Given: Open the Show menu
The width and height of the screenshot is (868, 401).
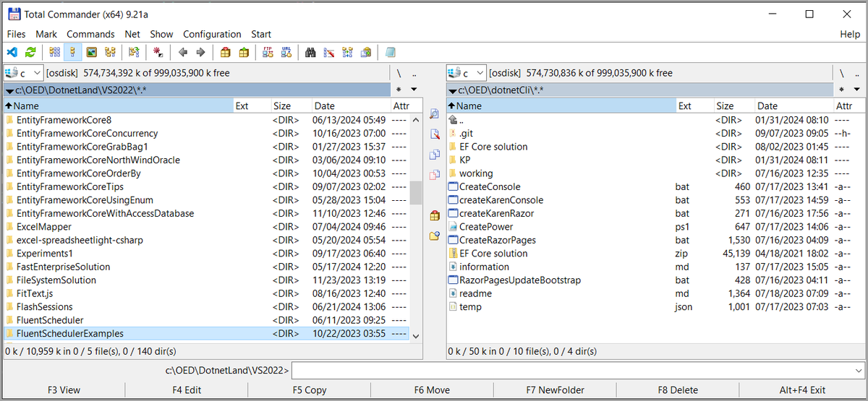Looking at the screenshot, I should coord(161,34).
